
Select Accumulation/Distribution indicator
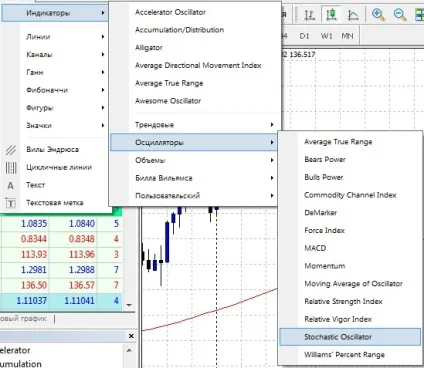(179, 30)
